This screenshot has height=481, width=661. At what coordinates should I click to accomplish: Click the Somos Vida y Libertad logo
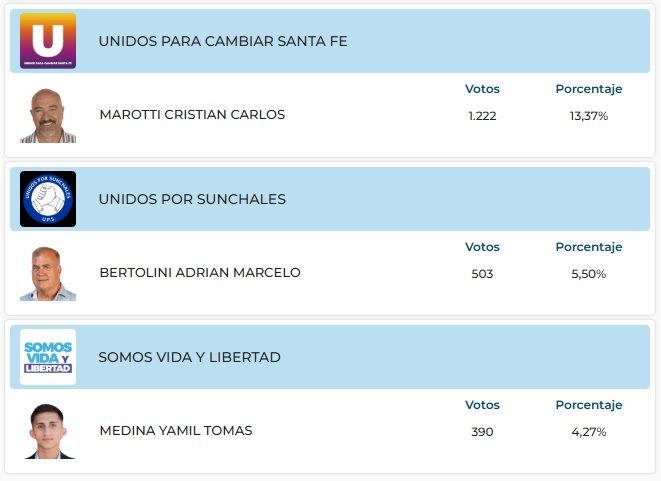pyautogui.click(x=48, y=357)
